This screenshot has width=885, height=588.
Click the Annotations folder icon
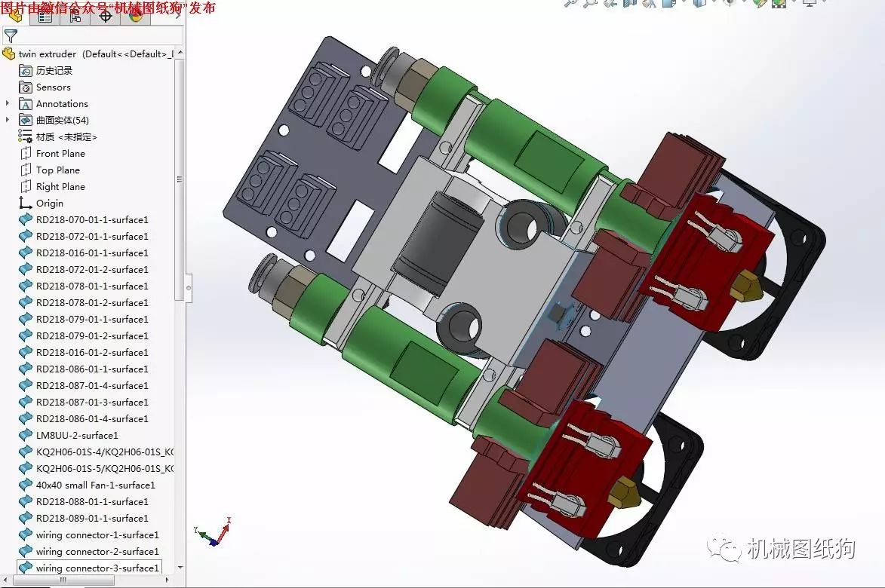26,104
